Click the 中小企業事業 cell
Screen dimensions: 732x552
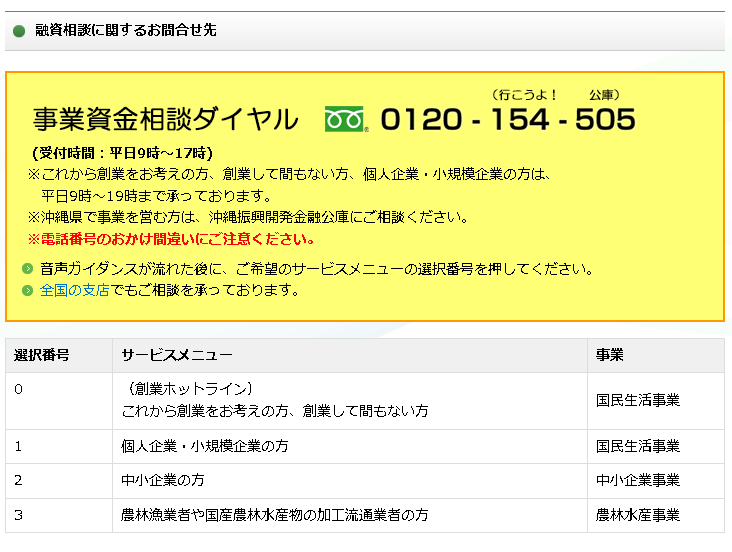pos(638,480)
